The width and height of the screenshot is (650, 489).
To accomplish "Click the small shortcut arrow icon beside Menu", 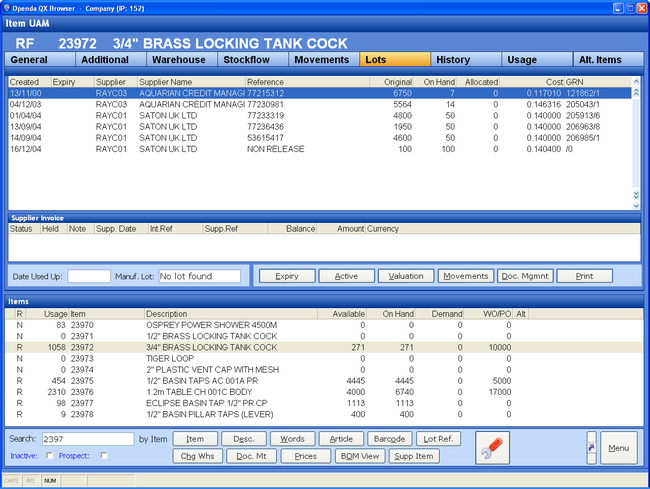I will point(592,448).
